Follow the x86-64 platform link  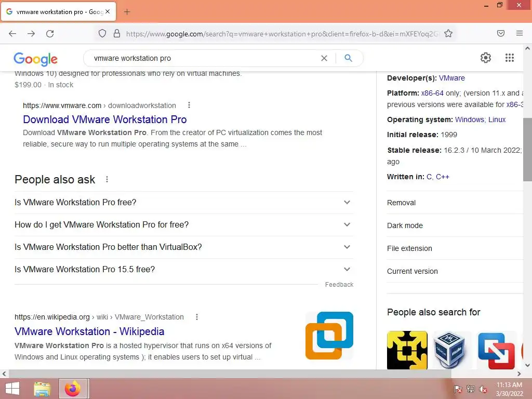(x=432, y=93)
